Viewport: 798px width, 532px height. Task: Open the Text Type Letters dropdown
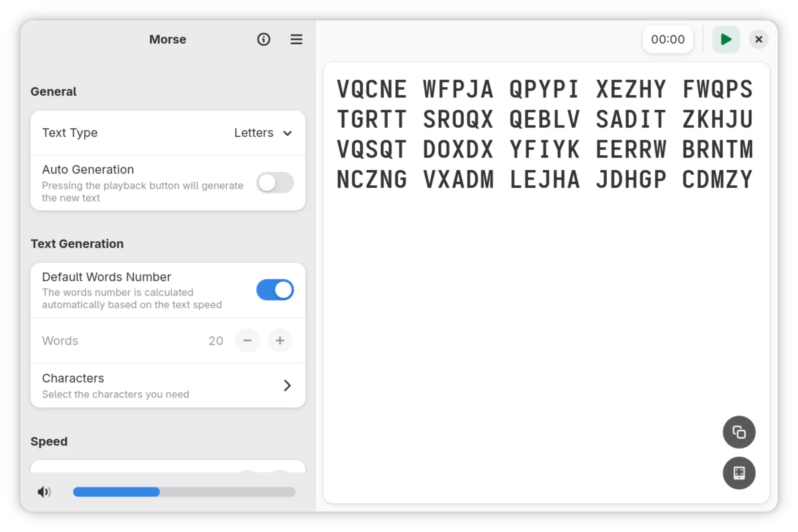click(x=263, y=133)
